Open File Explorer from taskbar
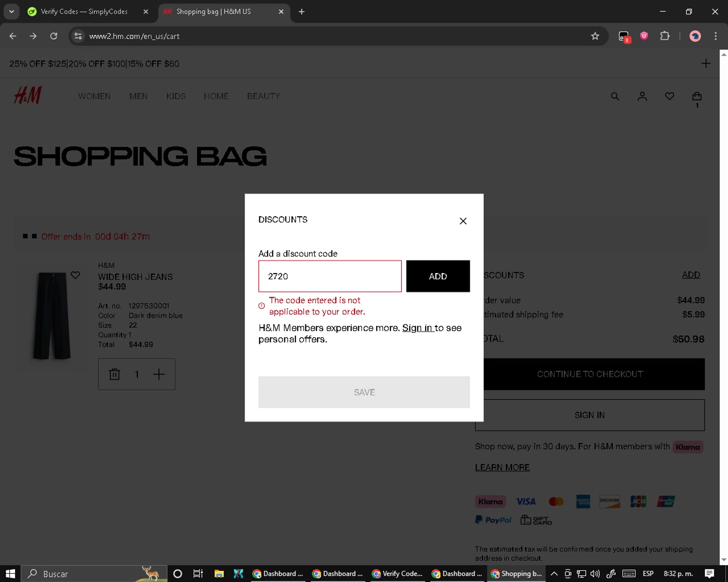The width and height of the screenshot is (728, 582). [x=219, y=574]
